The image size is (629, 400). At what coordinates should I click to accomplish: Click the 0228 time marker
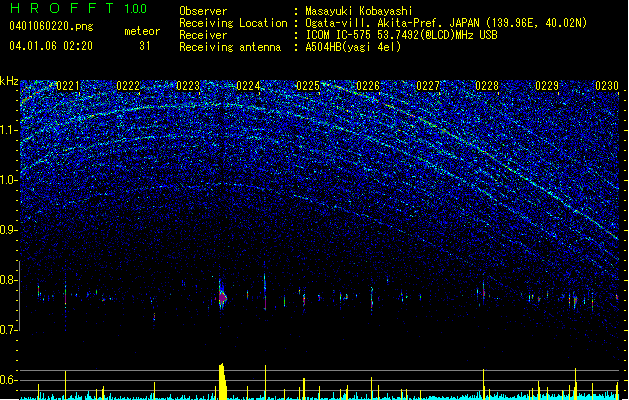tap(487, 86)
